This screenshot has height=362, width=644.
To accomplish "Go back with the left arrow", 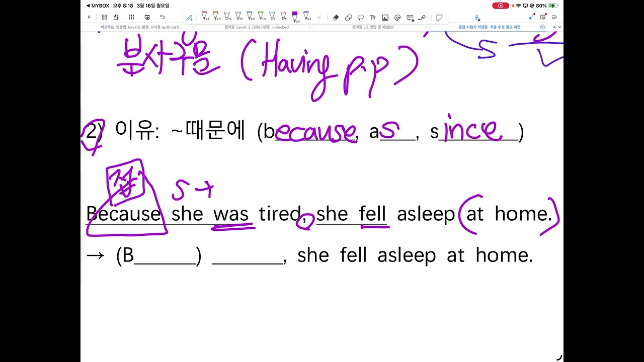I will click(x=90, y=17).
